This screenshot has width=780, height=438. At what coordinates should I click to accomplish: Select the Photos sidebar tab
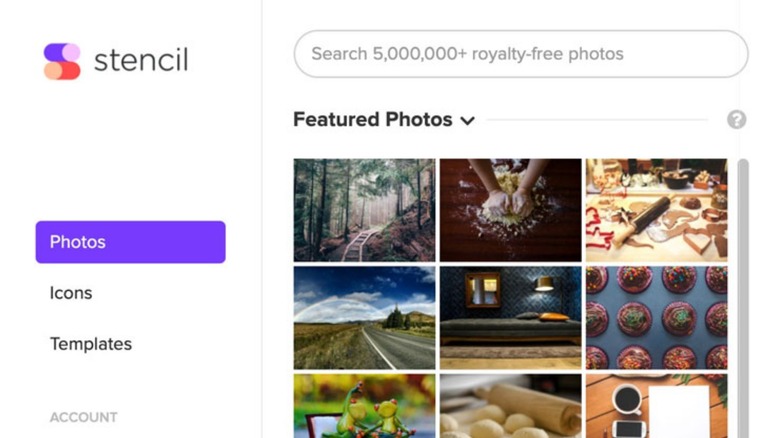(x=130, y=242)
